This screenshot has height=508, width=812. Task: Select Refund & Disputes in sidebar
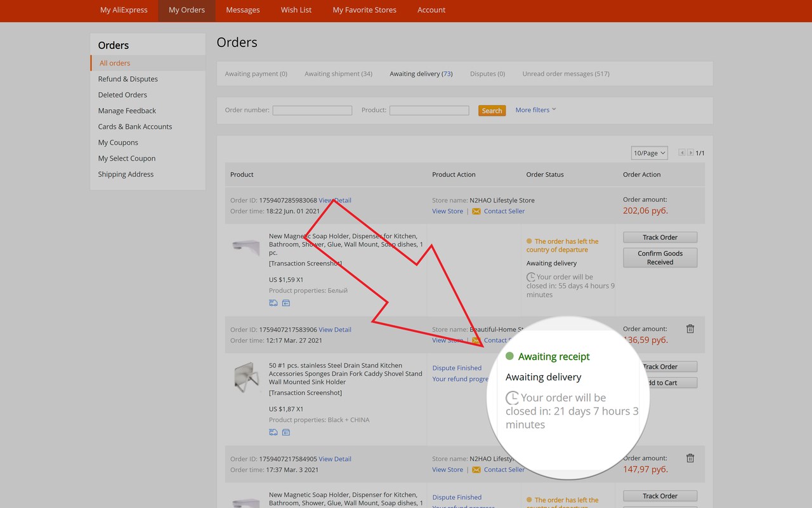click(x=128, y=79)
